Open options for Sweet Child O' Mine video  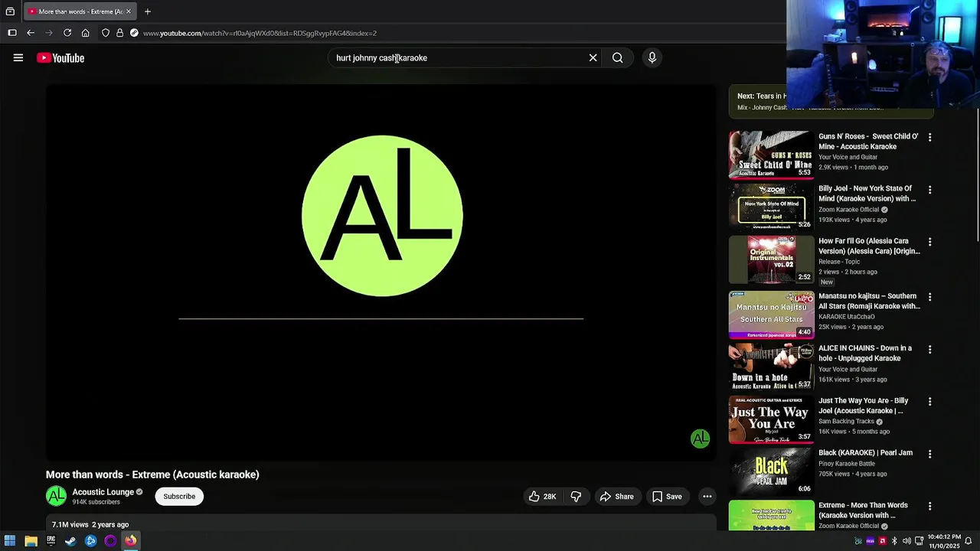pyautogui.click(x=929, y=137)
